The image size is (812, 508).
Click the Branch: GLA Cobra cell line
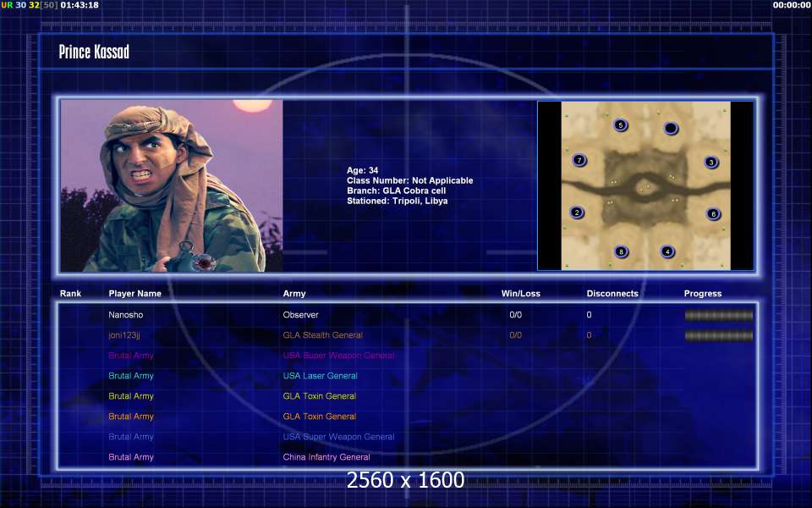396,190
